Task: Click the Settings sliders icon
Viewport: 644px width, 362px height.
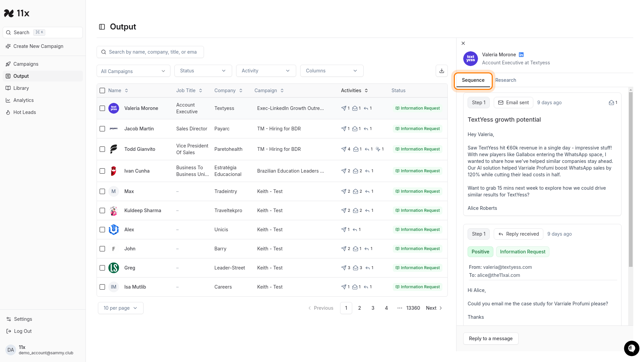Action: point(9,319)
